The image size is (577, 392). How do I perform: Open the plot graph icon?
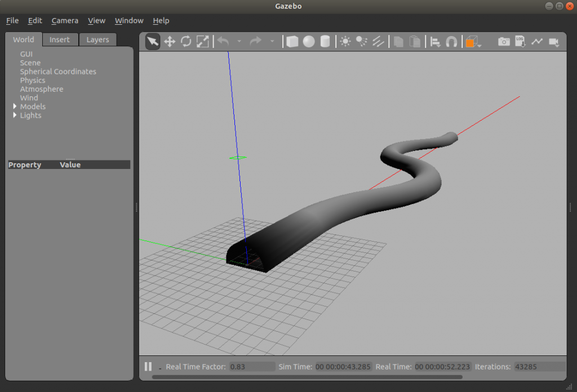537,42
